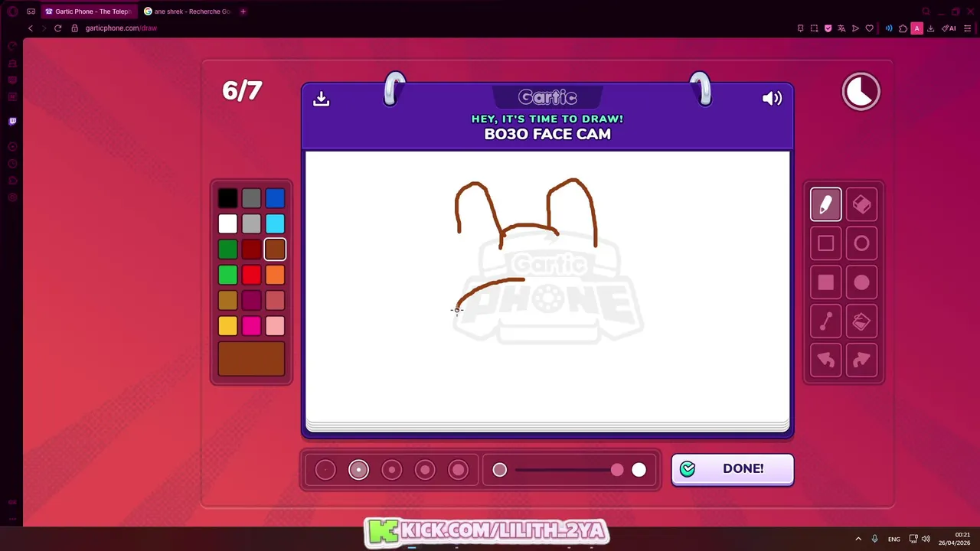Choose the dark red color swatch
Screen dimensions: 980x551
click(251, 249)
